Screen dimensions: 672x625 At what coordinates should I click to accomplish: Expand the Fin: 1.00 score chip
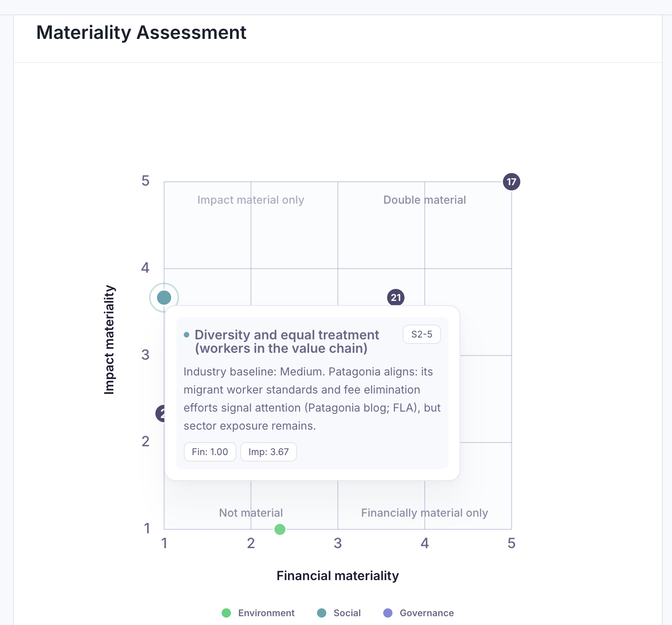click(210, 452)
